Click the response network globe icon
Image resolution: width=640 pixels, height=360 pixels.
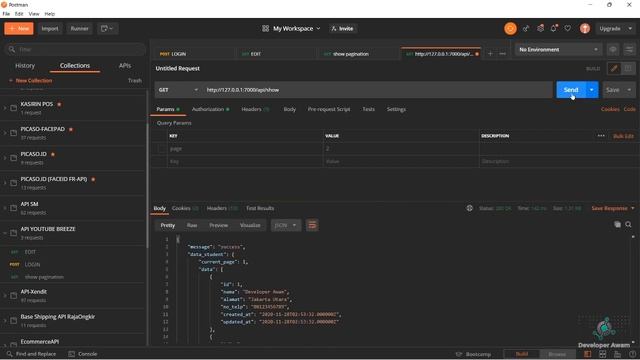point(469,208)
